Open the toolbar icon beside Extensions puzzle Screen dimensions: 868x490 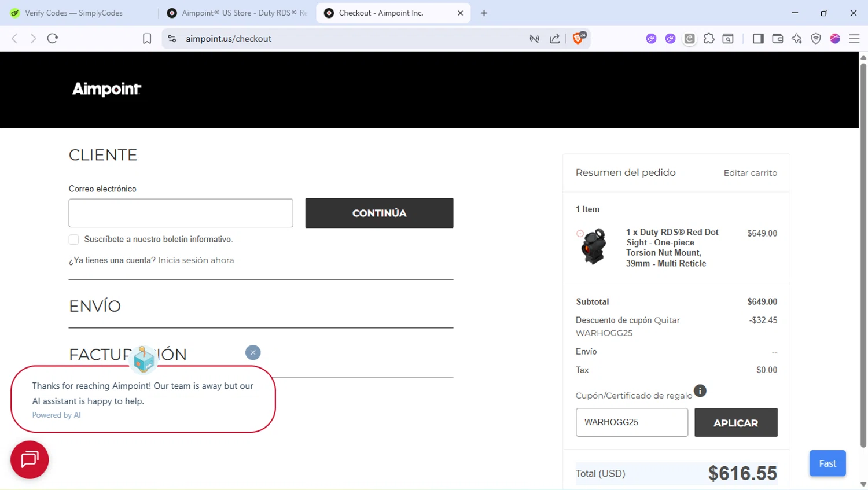pyautogui.click(x=728, y=39)
